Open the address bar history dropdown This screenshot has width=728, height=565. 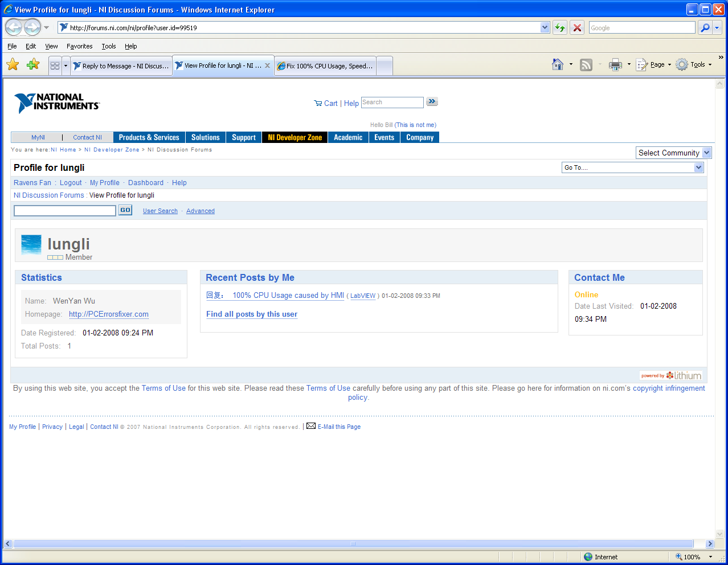545,27
